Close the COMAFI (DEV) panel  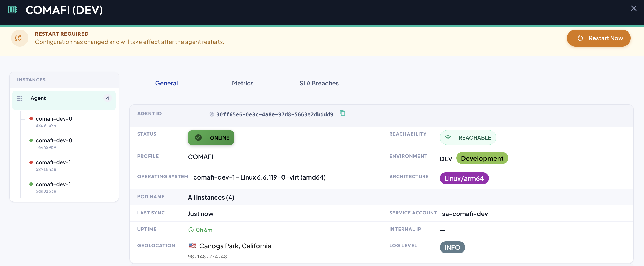pos(634,8)
